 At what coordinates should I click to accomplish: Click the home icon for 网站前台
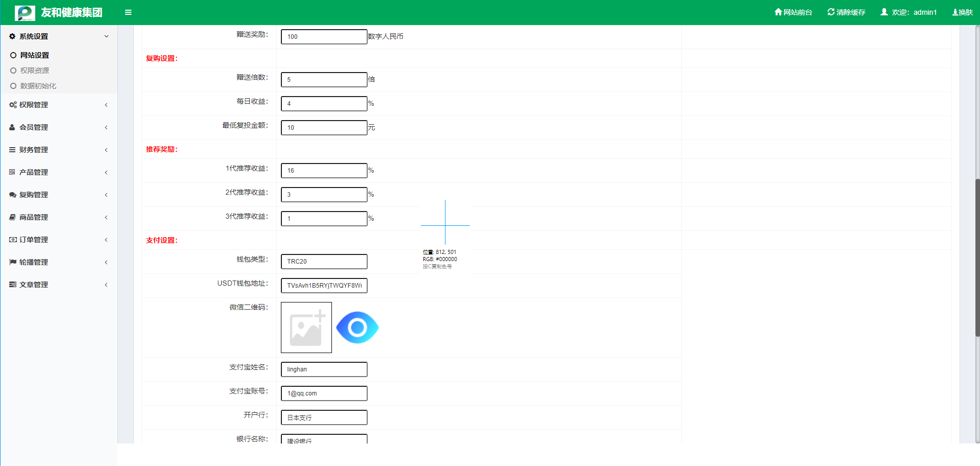coord(778,12)
